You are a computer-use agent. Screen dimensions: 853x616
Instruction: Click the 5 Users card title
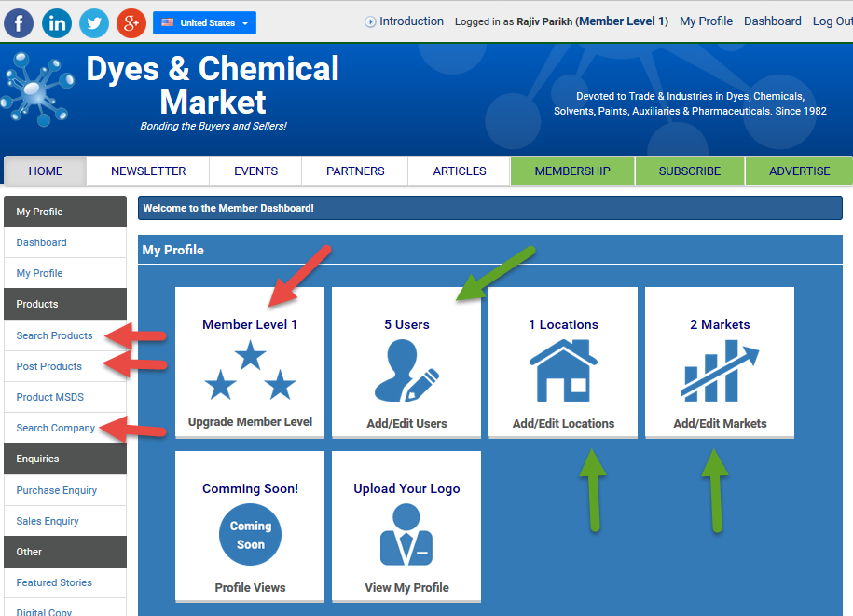[406, 324]
